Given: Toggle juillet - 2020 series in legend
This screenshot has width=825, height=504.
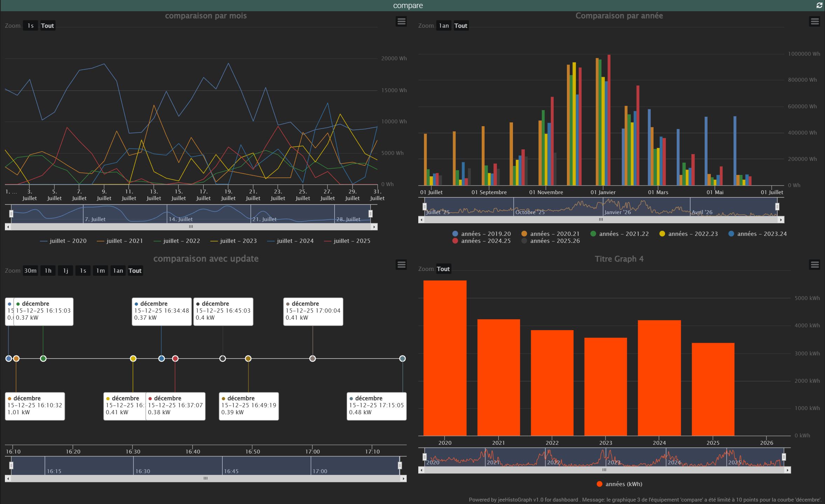Looking at the screenshot, I should coord(68,241).
